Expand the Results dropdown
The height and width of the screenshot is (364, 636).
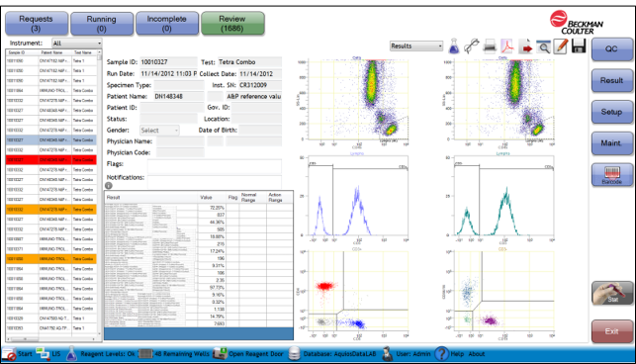coord(416,45)
